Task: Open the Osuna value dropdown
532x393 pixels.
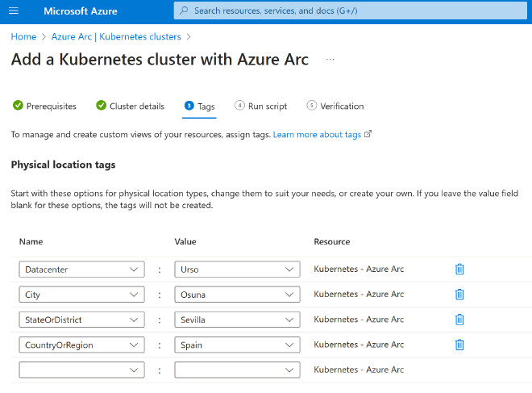Action: tap(237, 295)
